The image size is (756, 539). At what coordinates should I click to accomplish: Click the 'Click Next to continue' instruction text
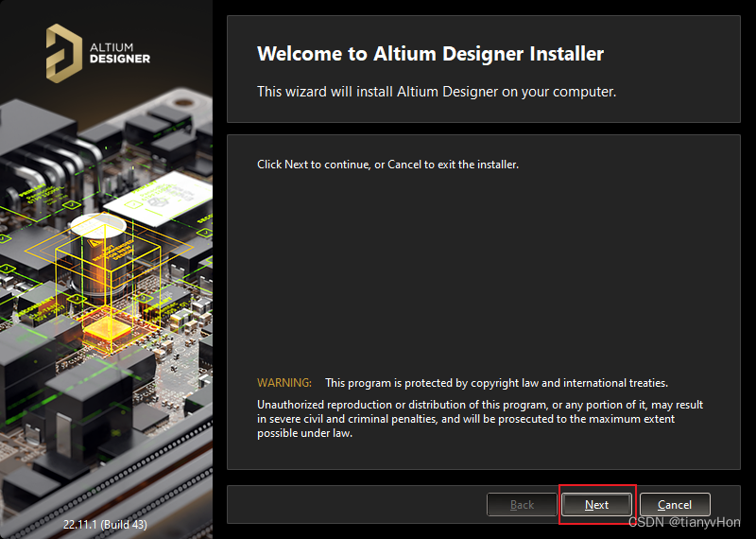387,165
